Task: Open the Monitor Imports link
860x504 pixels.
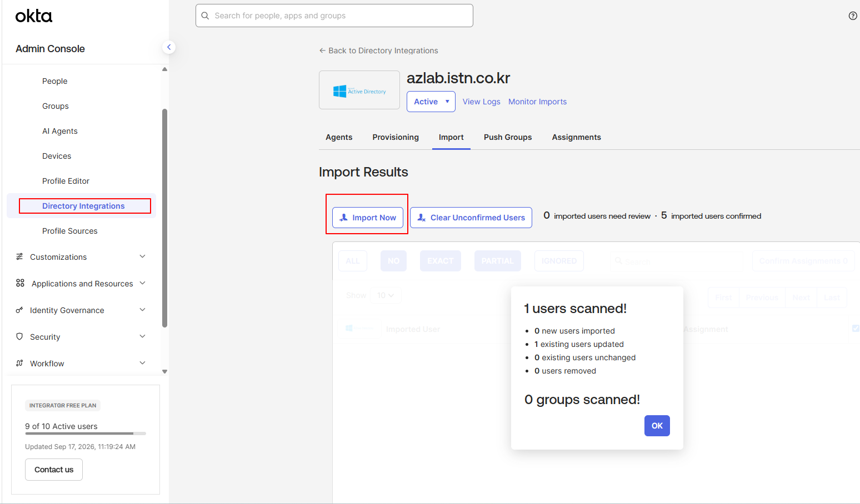Action: coord(538,102)
